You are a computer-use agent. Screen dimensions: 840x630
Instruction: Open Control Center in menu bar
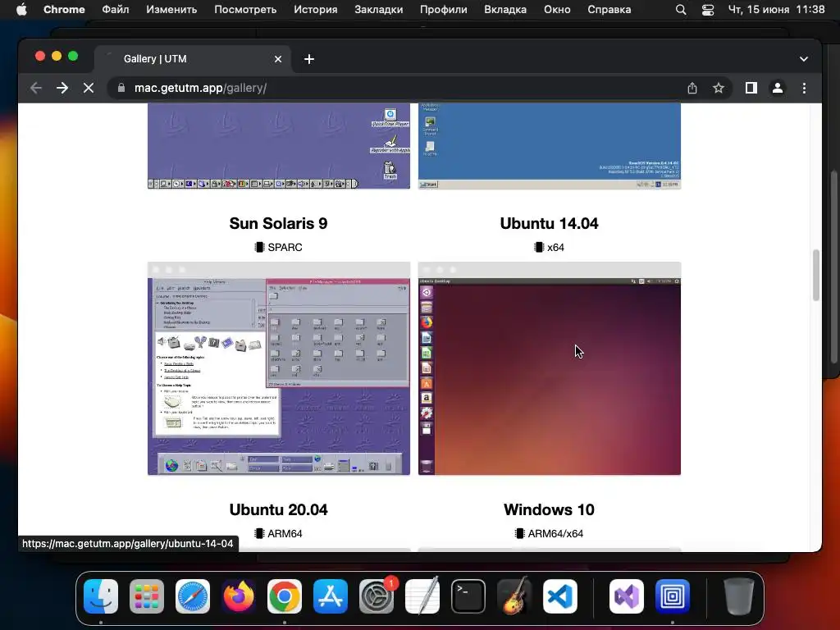coord(708,10)
